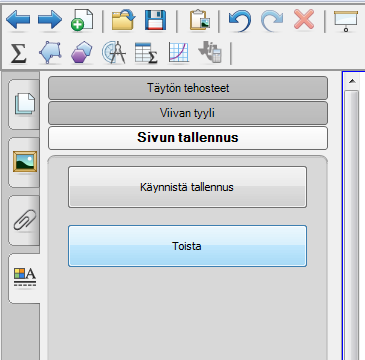The height and width of the screenshot is (360, 365).
Task: Redo the action with grey arrow
Action: point(272,21)
